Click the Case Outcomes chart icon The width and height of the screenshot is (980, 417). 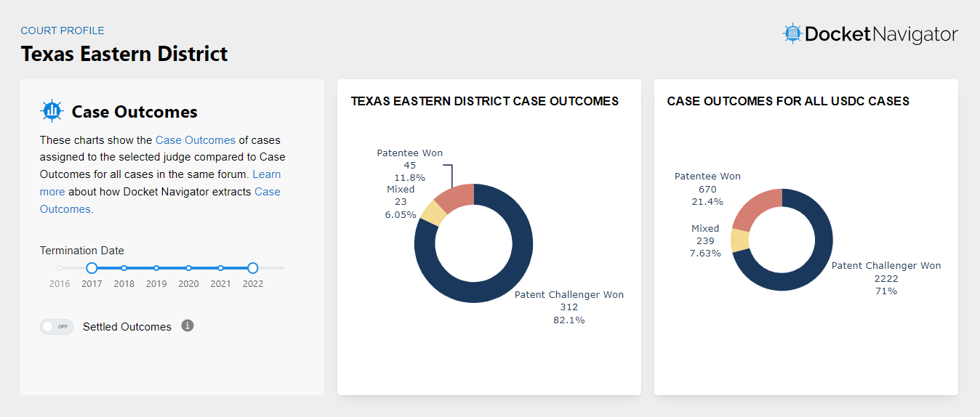pyautogui.click(x=52, y=111)
